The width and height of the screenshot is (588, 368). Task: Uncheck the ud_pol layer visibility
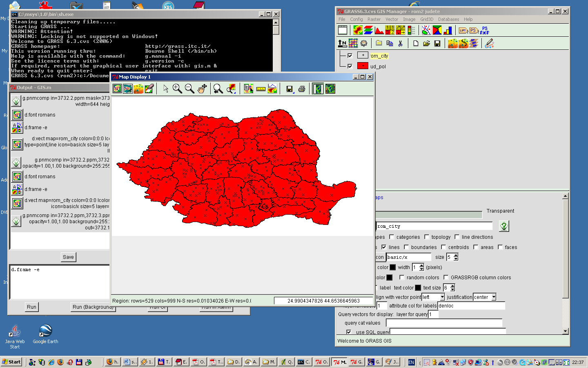350,66
